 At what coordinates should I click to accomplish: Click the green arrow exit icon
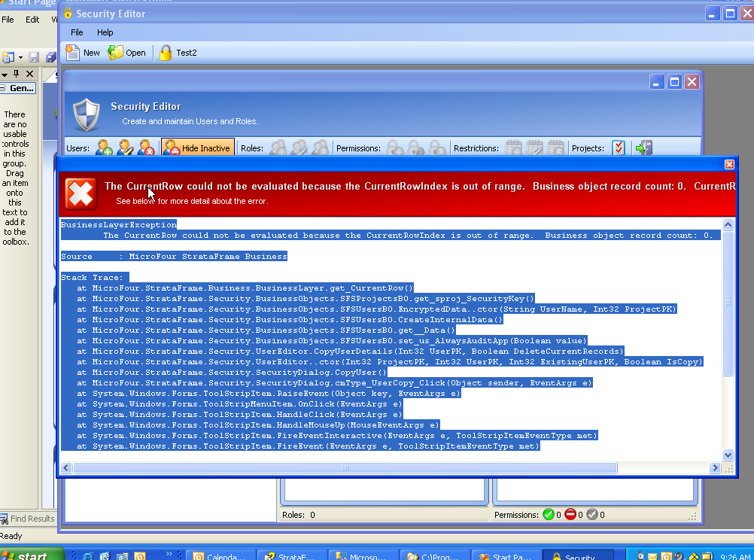[x=643, y=148]
